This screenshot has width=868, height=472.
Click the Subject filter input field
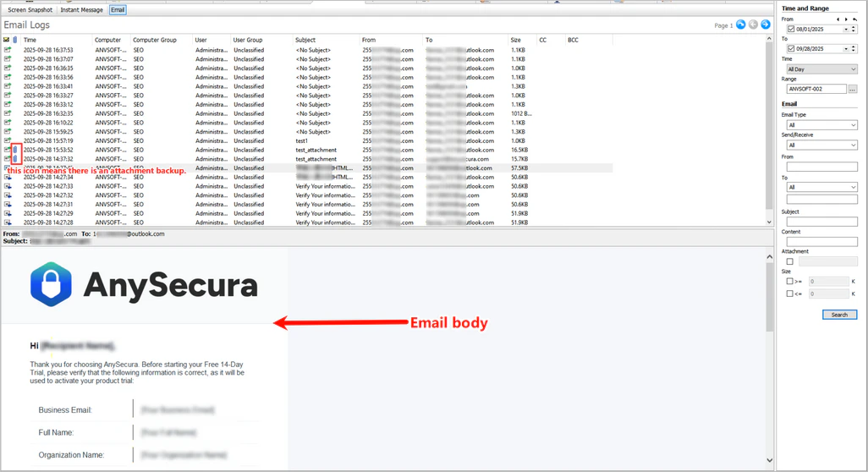[x=821, y=222]
